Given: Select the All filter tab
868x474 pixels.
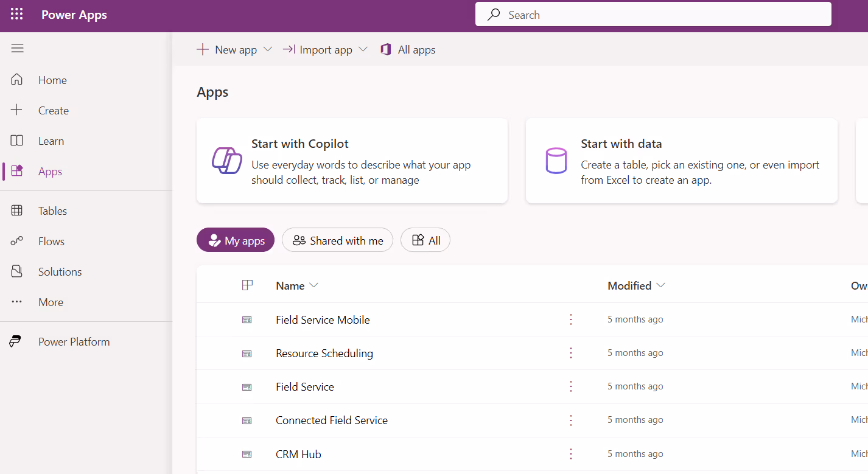Looking at the screenshot, I should point(425,240).
